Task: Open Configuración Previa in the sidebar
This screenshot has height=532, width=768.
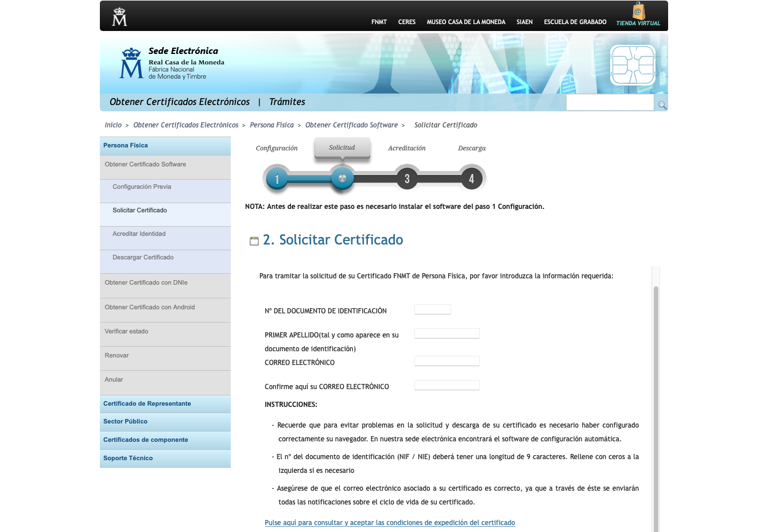Action: coord(165,191)
